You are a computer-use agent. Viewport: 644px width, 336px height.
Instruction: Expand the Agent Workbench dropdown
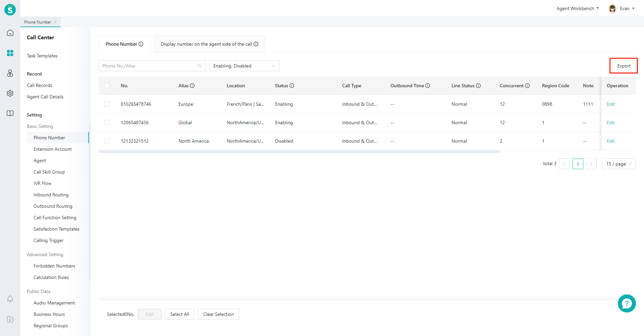point(578,8)
